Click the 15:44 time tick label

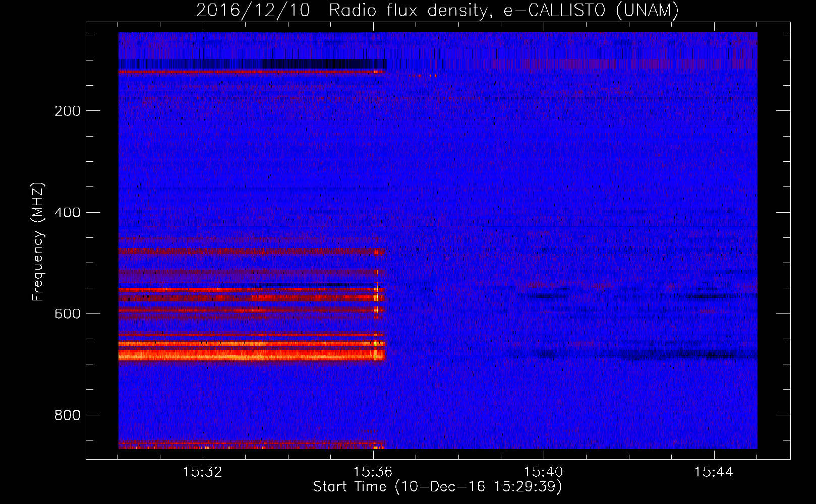[714, 472]
